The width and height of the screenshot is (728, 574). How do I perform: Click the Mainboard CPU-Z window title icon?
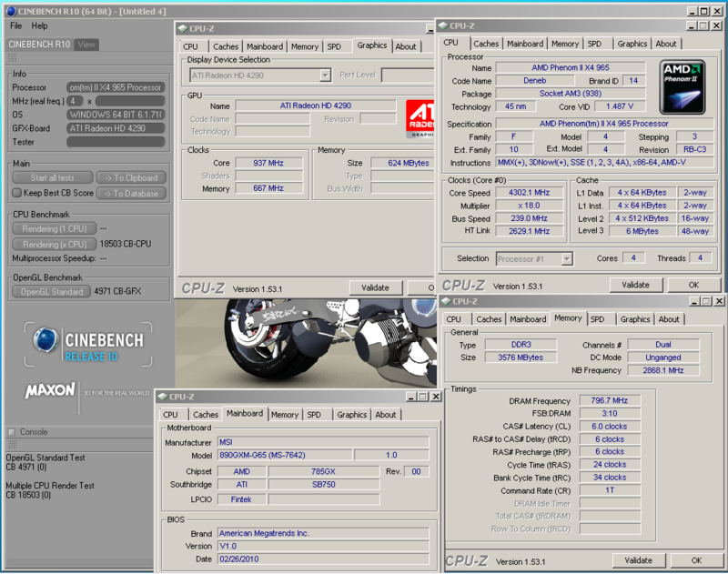click(x=161, y=397)
